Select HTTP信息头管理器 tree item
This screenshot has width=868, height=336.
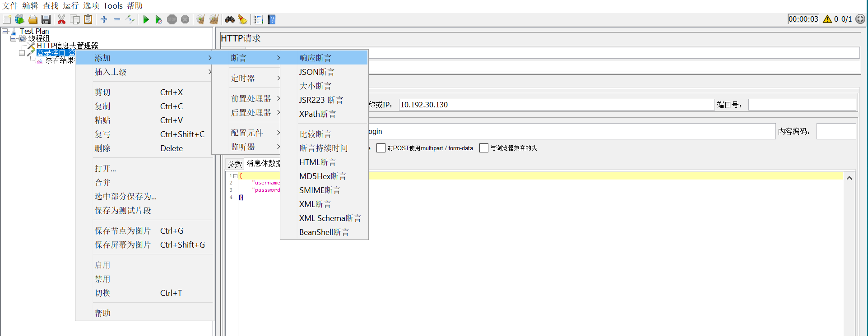[x=67, y=46]
